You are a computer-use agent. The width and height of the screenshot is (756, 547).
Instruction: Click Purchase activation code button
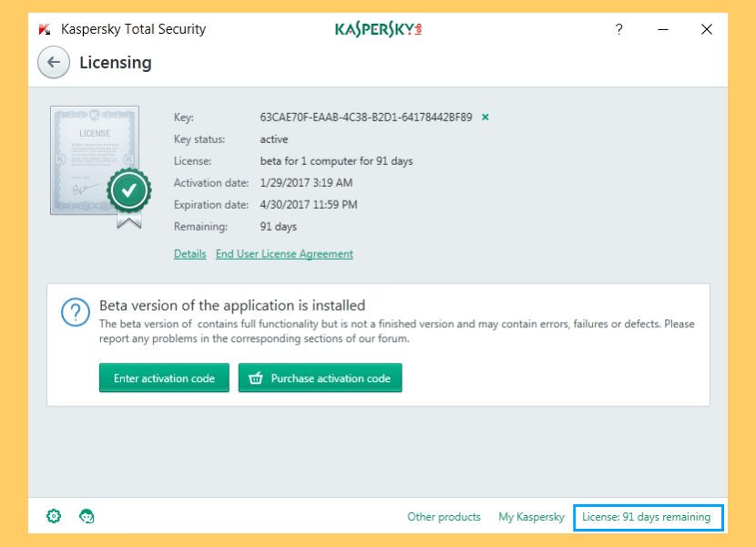(x=320, y=378)
